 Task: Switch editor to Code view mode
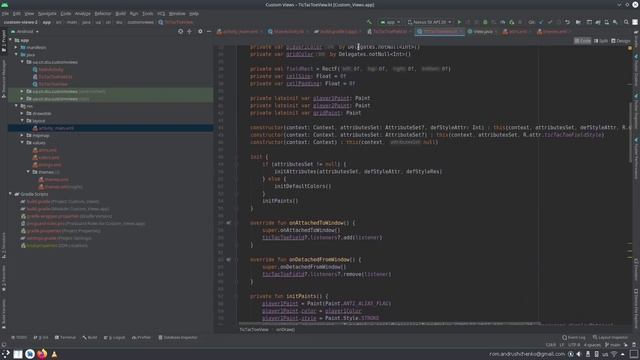pyautogui.click(x=582, y=41)
